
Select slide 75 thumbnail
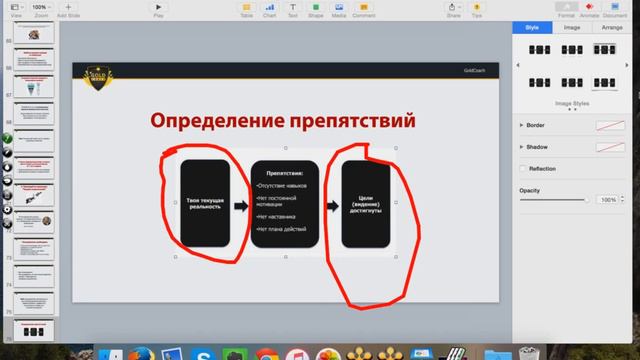[x=34, y=303]
